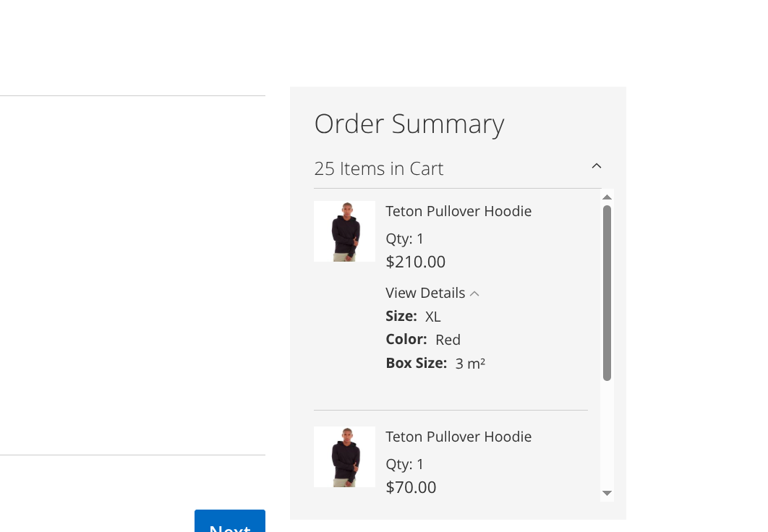Click the second Teton Pullover Hoodie product name
The image size is (768, 532).
pos(458,437)
